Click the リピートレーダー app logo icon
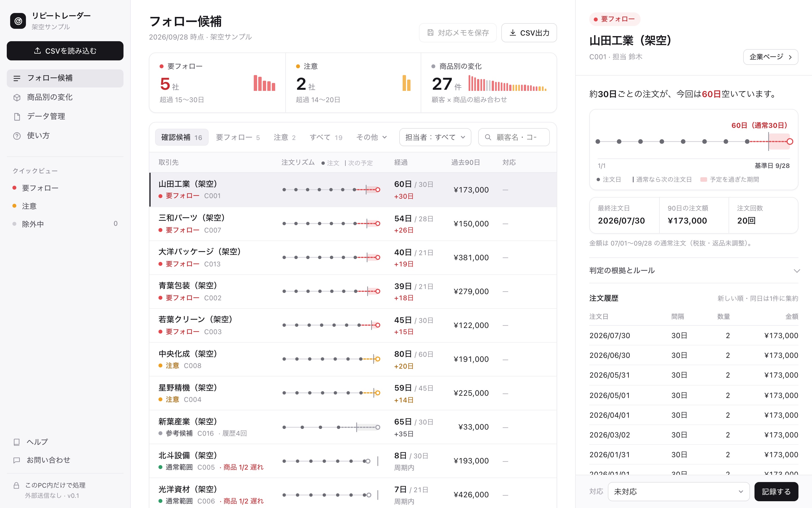This screenshot has height=508, width=812. [x=18, y=21]
